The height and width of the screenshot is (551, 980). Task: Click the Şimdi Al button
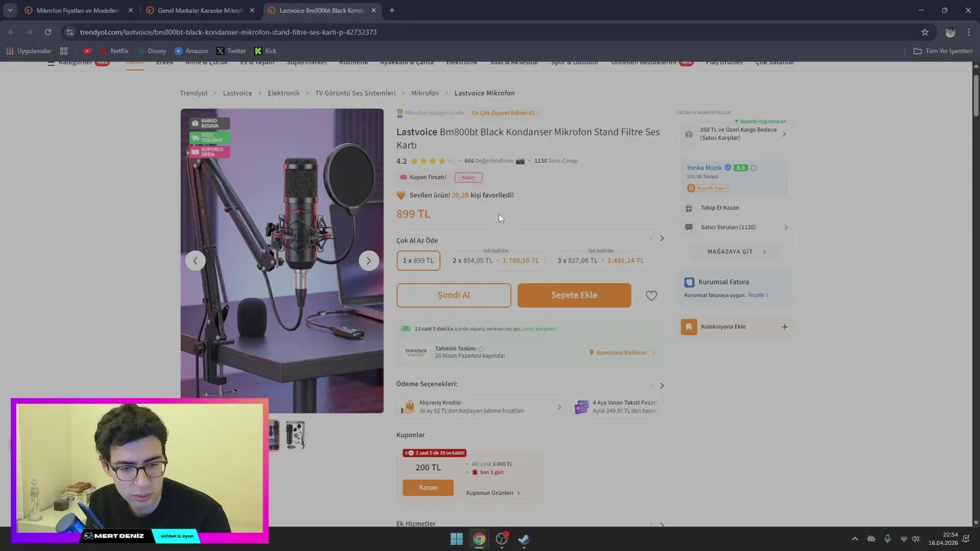pos(453,295)
